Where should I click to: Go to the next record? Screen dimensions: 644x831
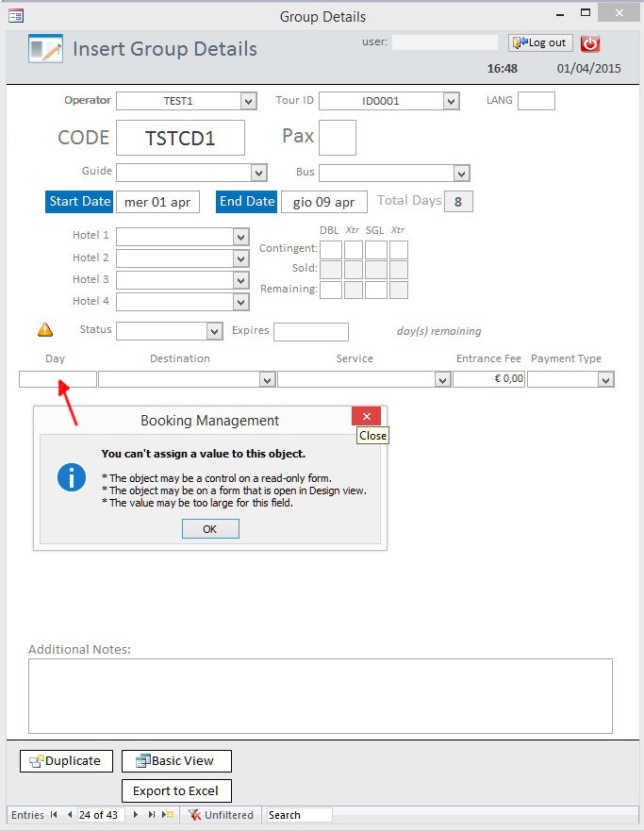[136, 815]
